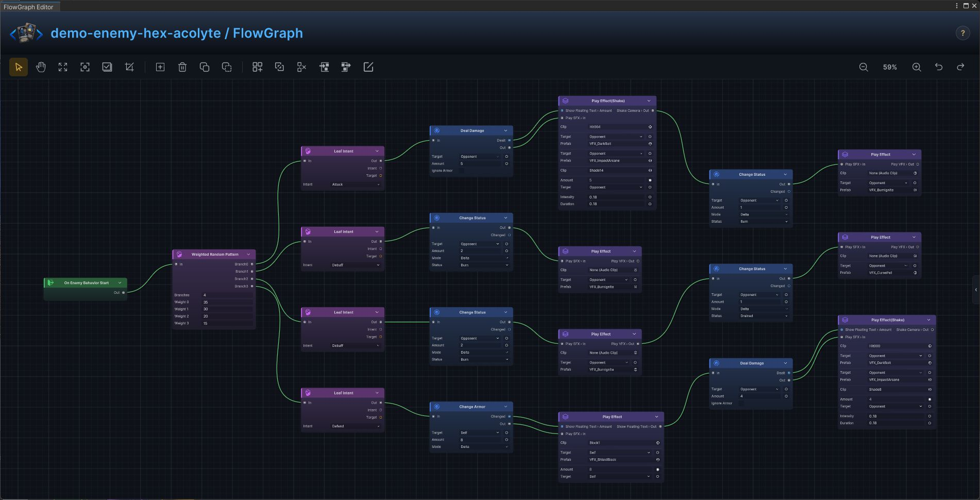Viewport: 980px width, 500px height.
Task: Click the Change Armor node title
Action: point(472,407)
